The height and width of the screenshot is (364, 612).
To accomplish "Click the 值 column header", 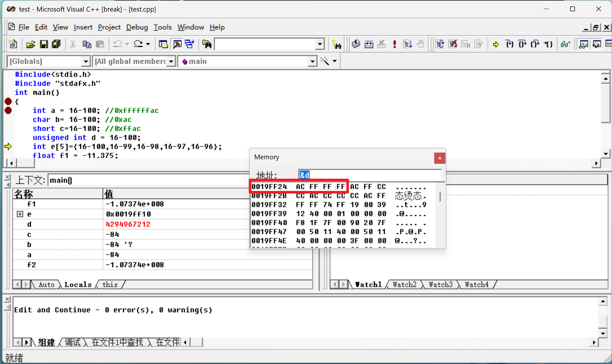I will tap(176, 194).
